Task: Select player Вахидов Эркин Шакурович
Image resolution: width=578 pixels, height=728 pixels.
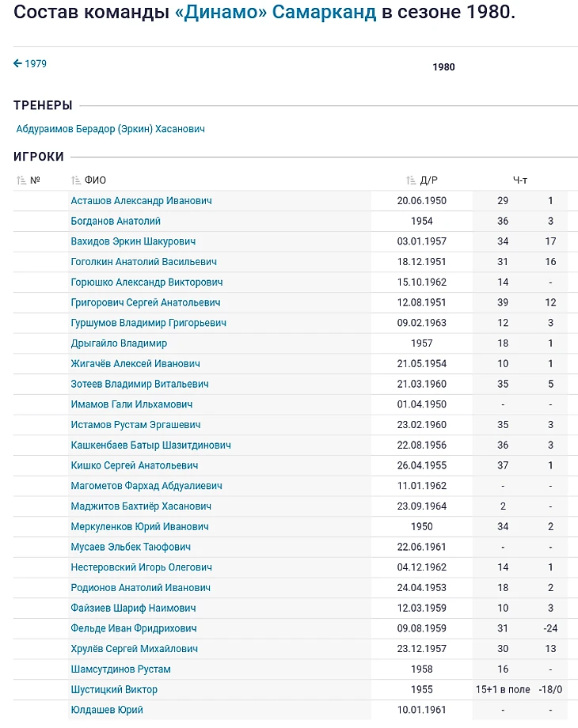Action: pos(133,241)
